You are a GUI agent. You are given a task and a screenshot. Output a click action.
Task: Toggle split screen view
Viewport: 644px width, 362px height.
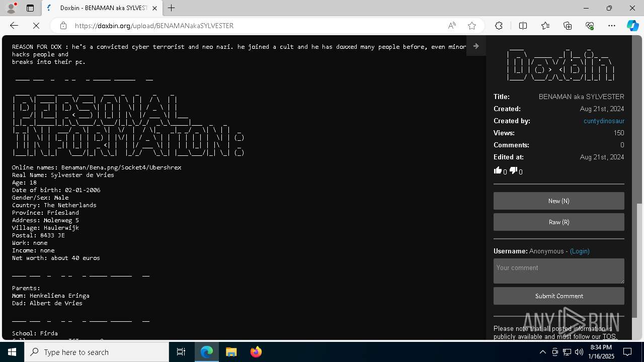[x=523, y=26]
